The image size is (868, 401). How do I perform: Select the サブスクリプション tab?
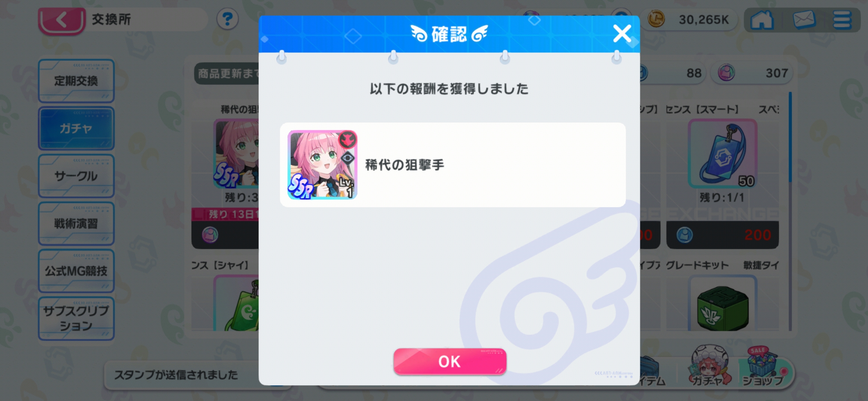[76, 319]
